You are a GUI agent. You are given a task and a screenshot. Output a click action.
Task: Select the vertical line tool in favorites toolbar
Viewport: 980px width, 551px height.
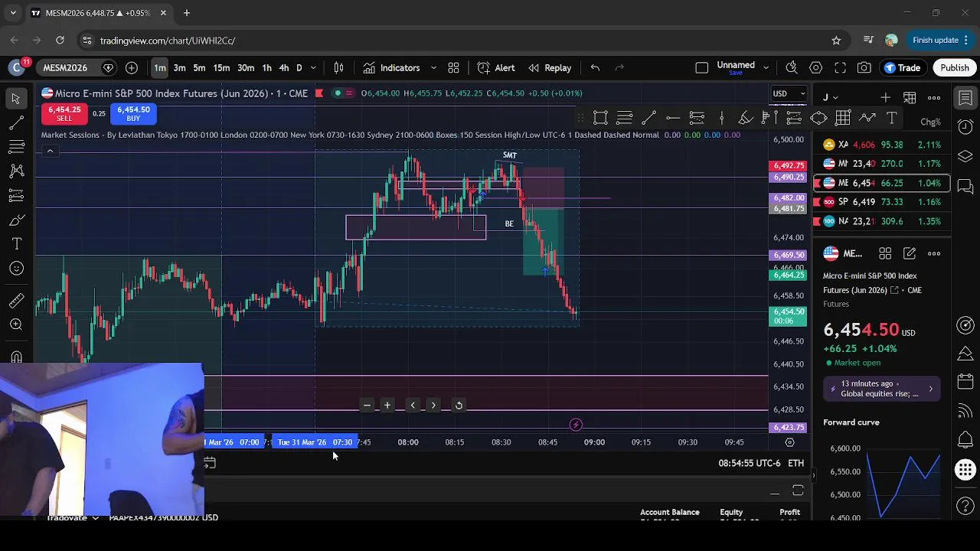tap(721, 118)
